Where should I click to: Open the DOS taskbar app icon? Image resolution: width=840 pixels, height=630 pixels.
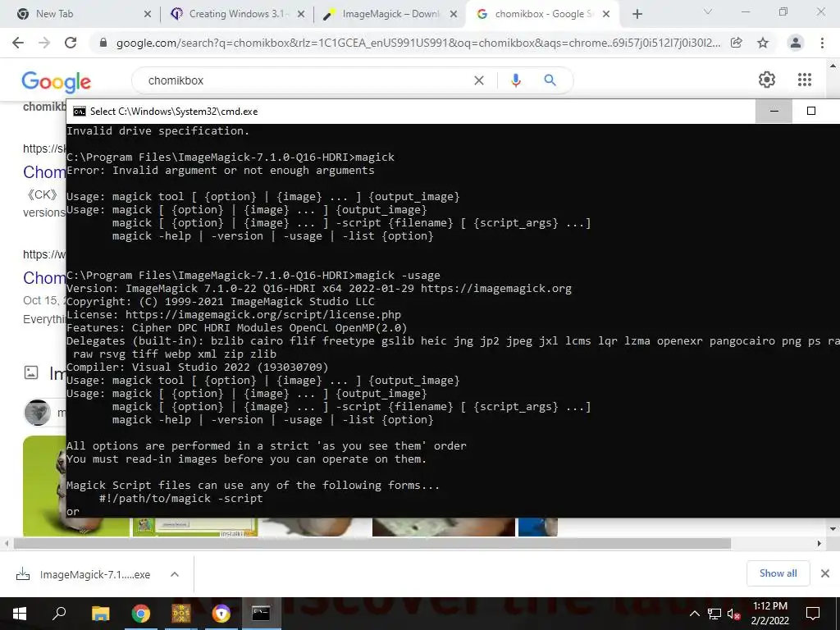180,614
